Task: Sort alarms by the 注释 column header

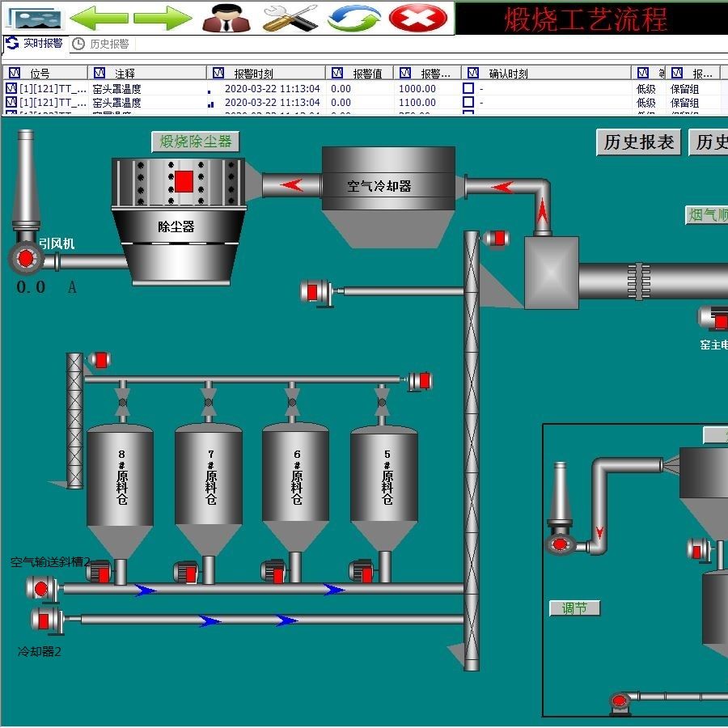Action: 147,73
